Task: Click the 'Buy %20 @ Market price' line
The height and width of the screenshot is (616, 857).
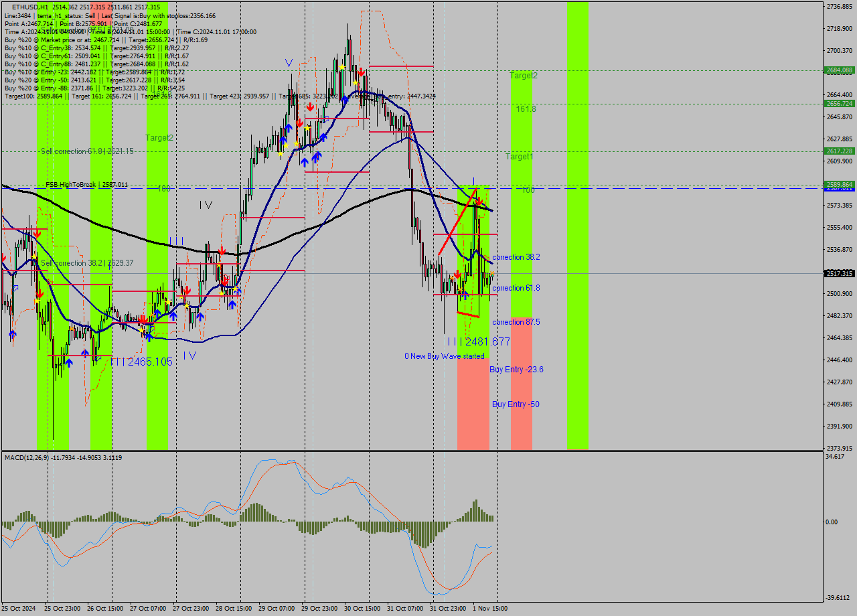Action: [106, 40]
